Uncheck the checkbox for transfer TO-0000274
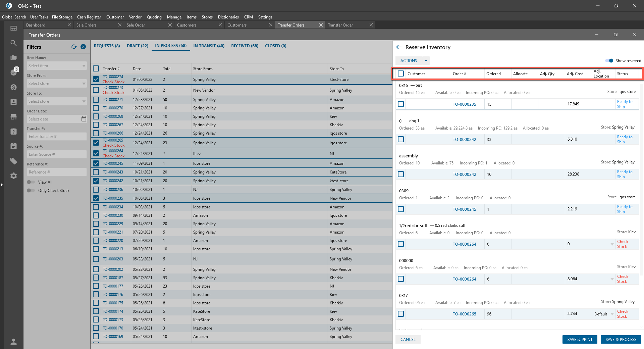 pyautogui.click(x=96, y=80)
